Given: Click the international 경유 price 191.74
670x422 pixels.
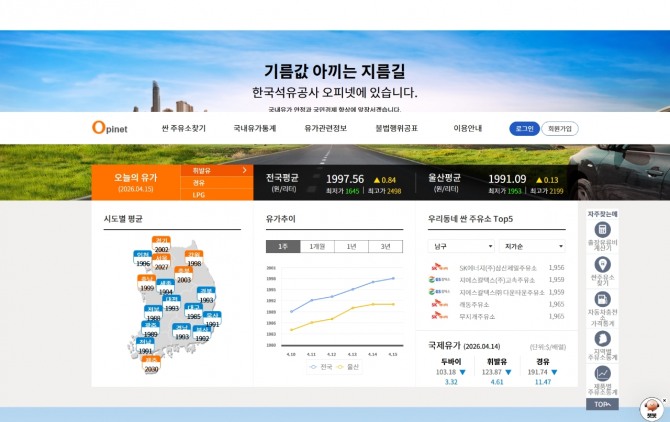Looking at the screenshot, I should [537, 372].
